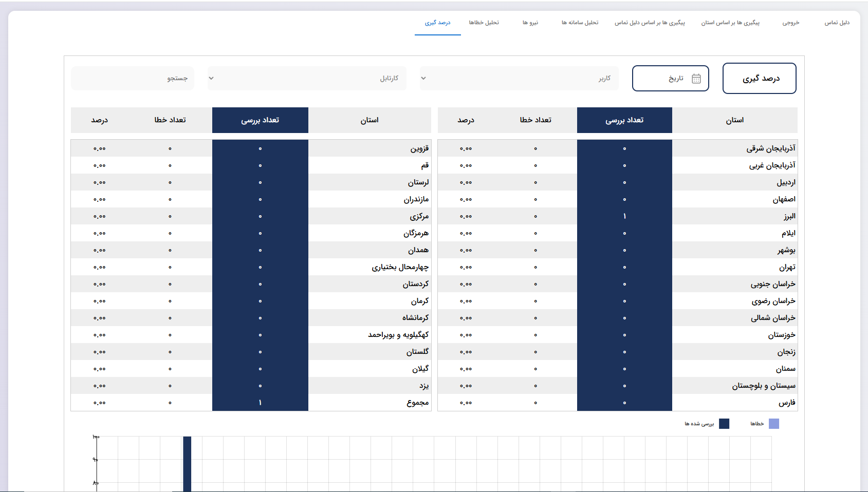Switch to the دلیل تماس tab

pos(837,23)
